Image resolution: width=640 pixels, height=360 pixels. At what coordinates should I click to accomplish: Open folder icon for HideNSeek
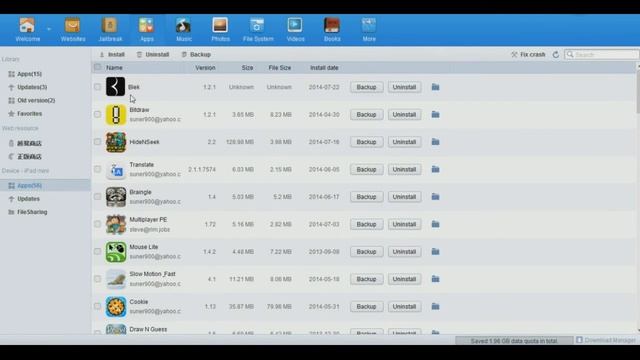pos(436,142)
